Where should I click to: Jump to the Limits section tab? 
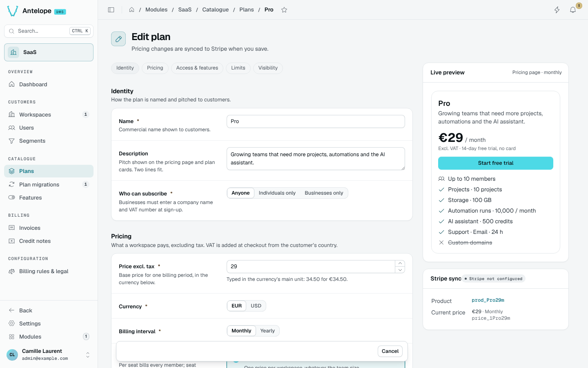238,68
